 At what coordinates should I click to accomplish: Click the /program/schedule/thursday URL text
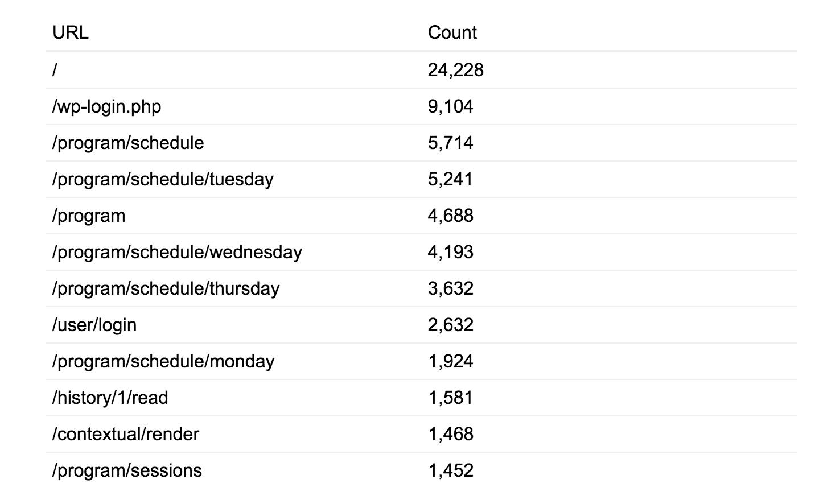(x=166, y=288)
